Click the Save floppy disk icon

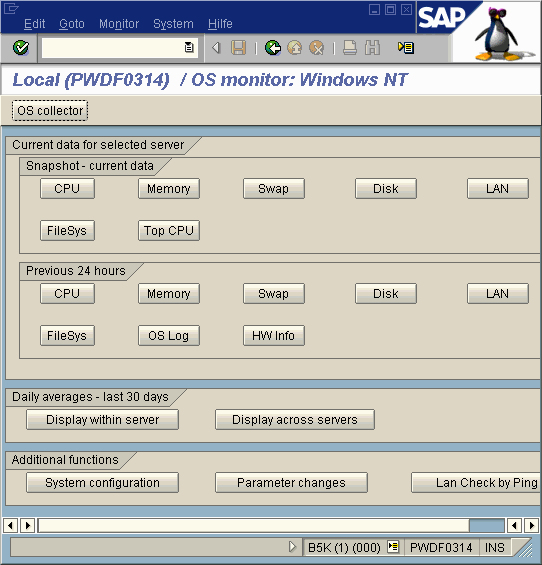click(x=239, y=48)
